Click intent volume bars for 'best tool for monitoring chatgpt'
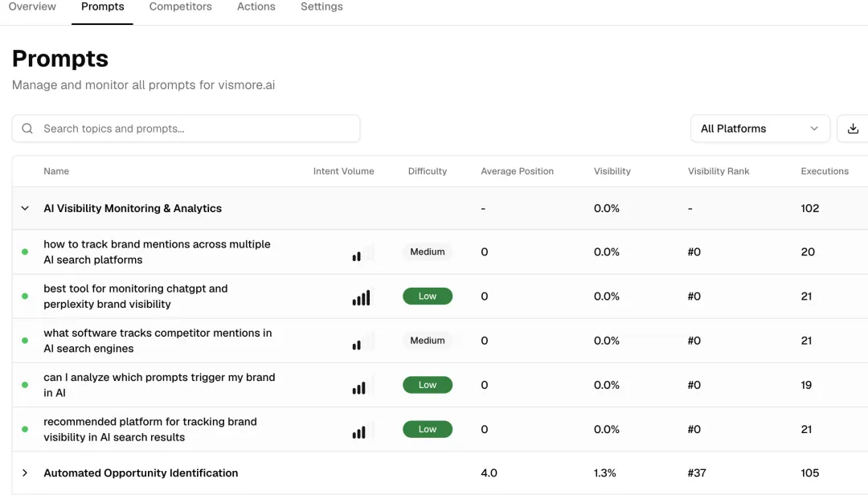Image resolution: width=868 pixels, height=495 pixels. (x=362, y=297)
